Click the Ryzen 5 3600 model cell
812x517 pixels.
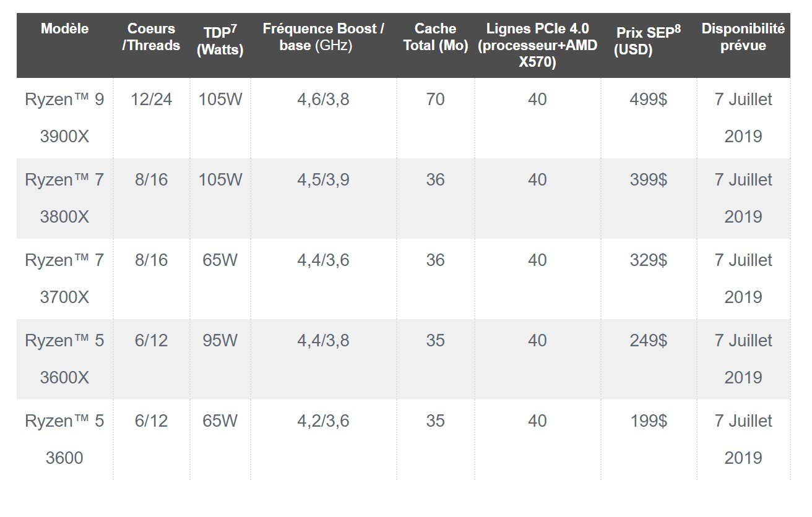(64, 439)
